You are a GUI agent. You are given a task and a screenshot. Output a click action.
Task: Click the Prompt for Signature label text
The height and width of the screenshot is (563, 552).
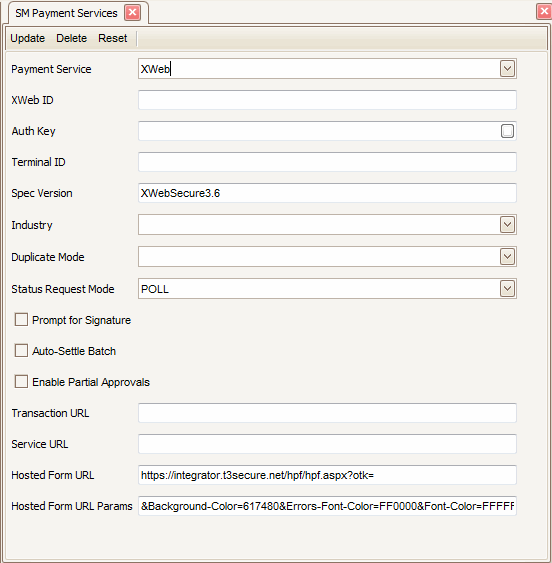pos(82,320)
